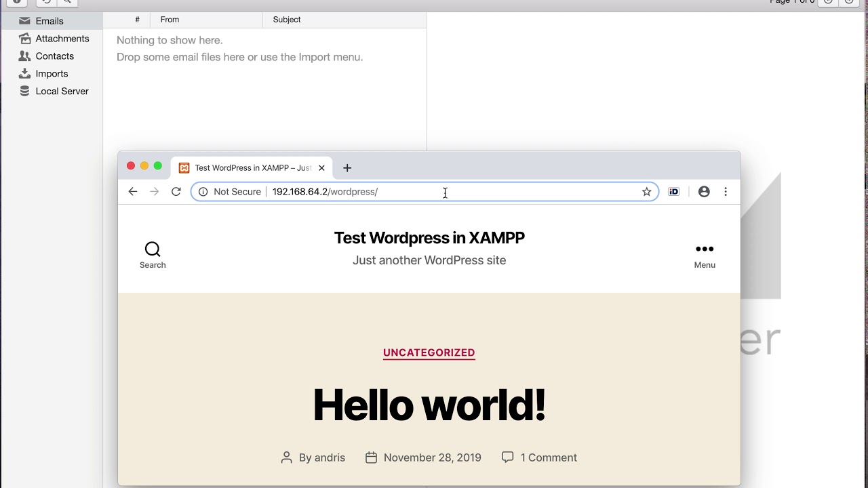
Task: Click the Just another WordPress site tagline
Action: point(429,260)
